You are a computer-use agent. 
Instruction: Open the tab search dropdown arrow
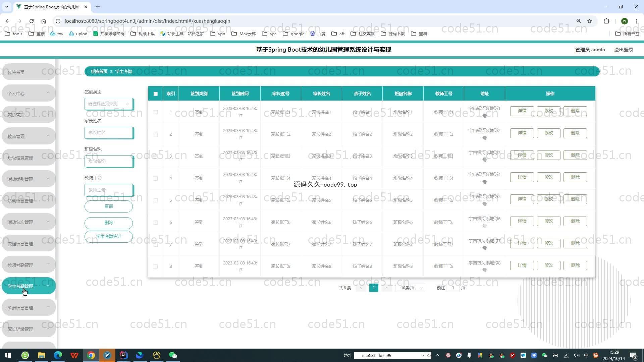[x=6, y=7]
